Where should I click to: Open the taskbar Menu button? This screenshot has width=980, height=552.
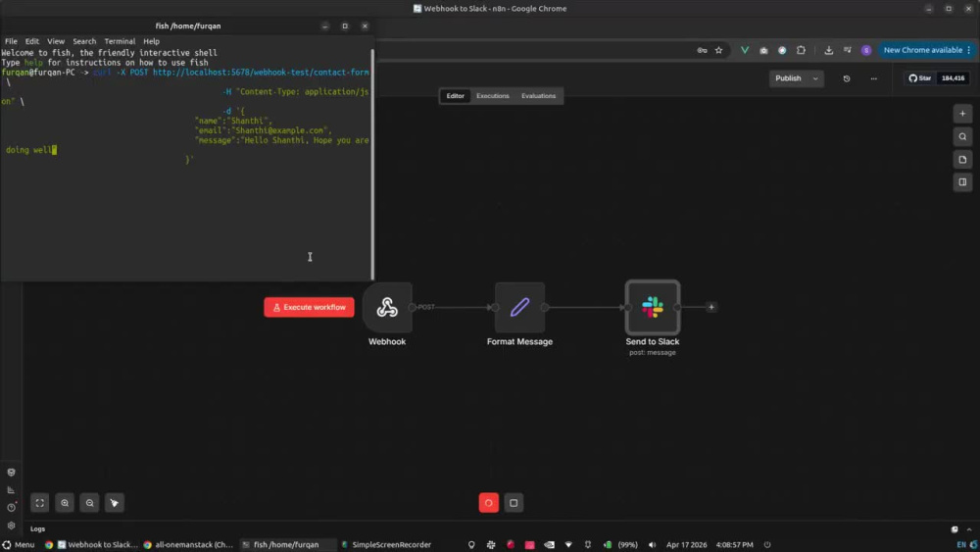(x=18, y=544)
